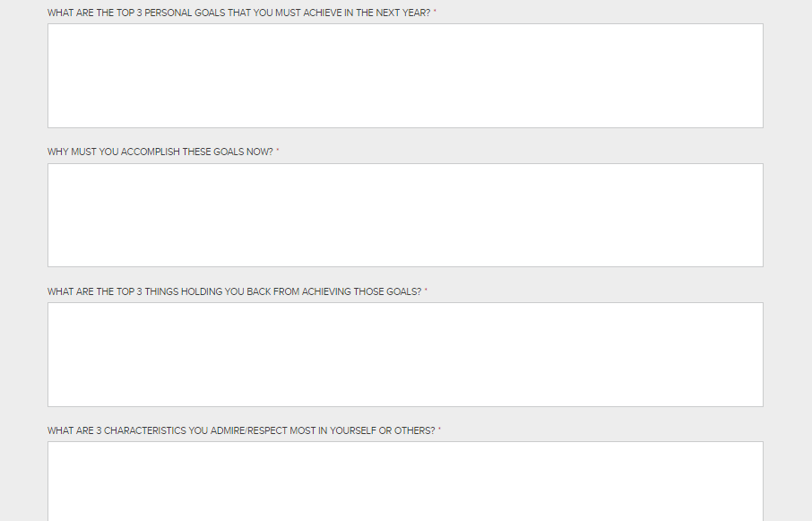Click the required asterisk after 'those goals?'
The height and width of the screenshot is (521, 812).
pos(426,291)
